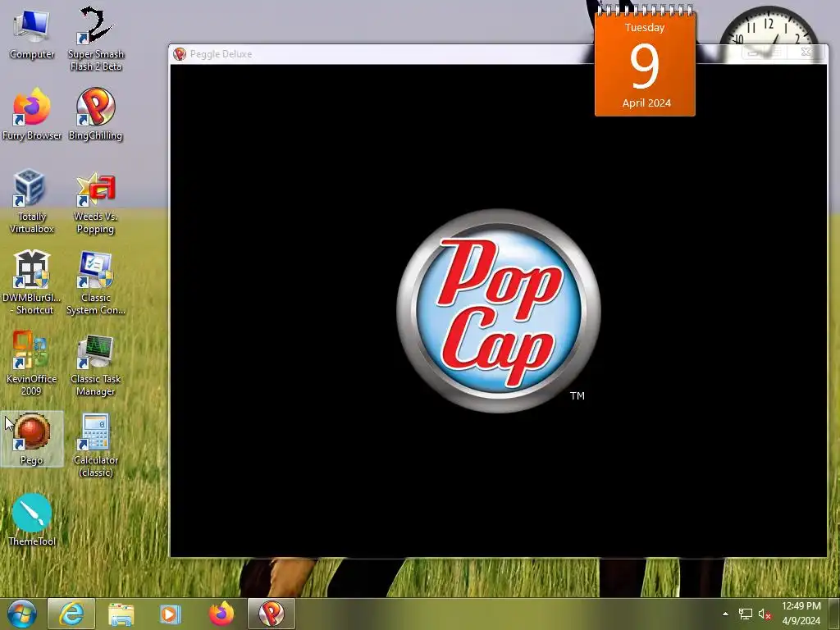Select the Pego desktop icon
840x630 pixels.
point(32,439)
